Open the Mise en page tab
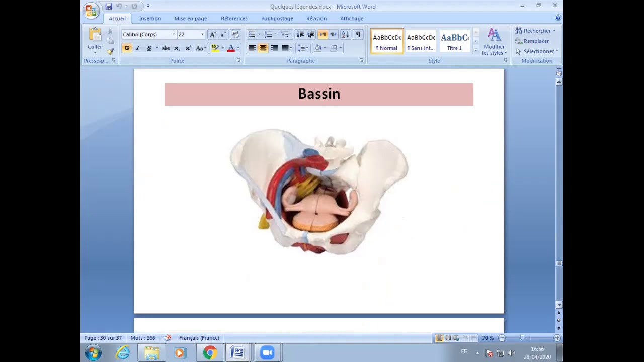644x362 pixels. pos(190,18)
